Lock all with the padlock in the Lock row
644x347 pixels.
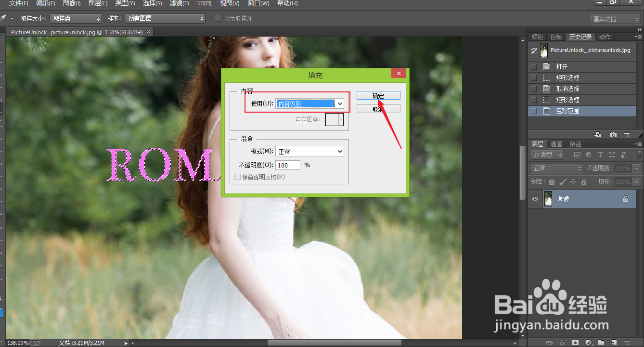tap(583, 182)
